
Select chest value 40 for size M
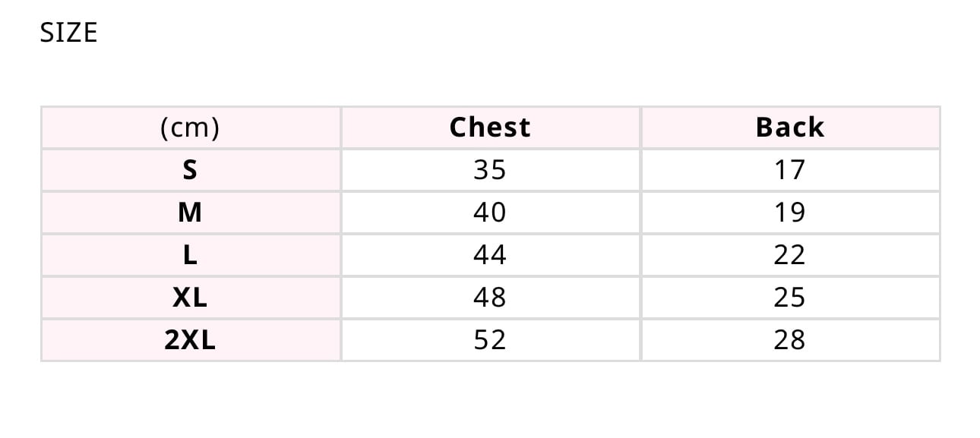pos(490,213)
